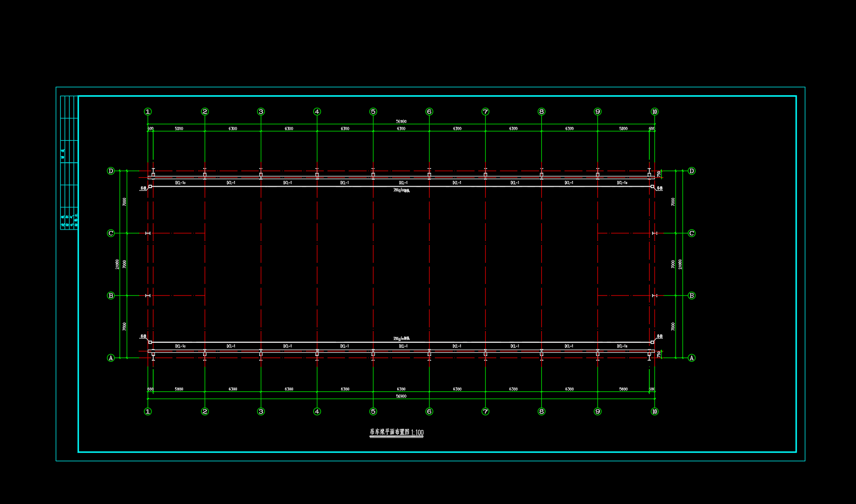Screen dimensions: 856x504
Task: Click axis bubble C on the right side
Action: [x=691, y=233]
